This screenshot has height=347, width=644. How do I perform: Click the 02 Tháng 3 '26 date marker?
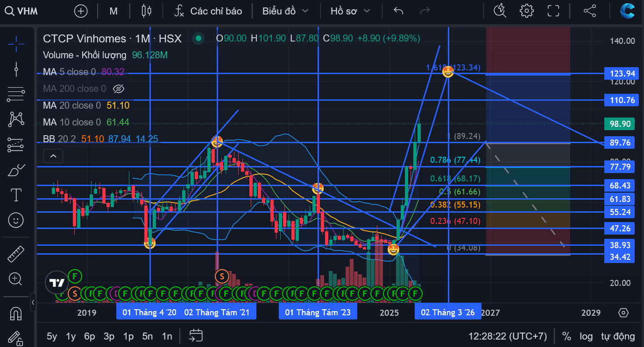(448, 312)
